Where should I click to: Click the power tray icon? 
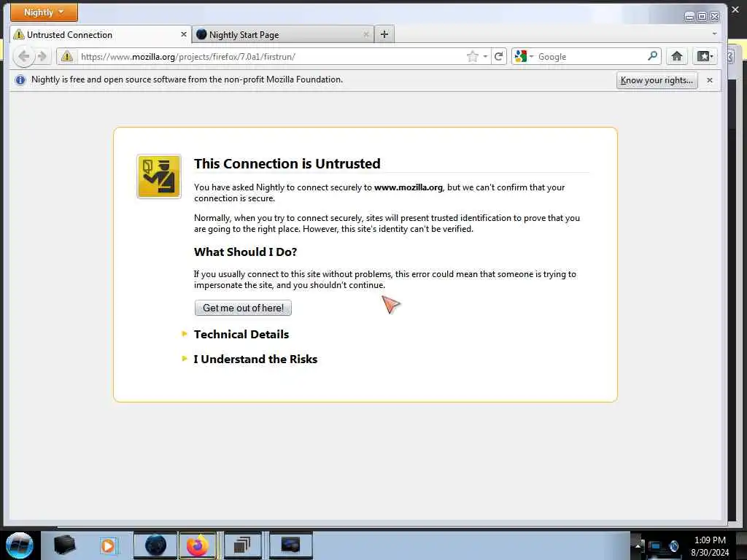[673, 546]
